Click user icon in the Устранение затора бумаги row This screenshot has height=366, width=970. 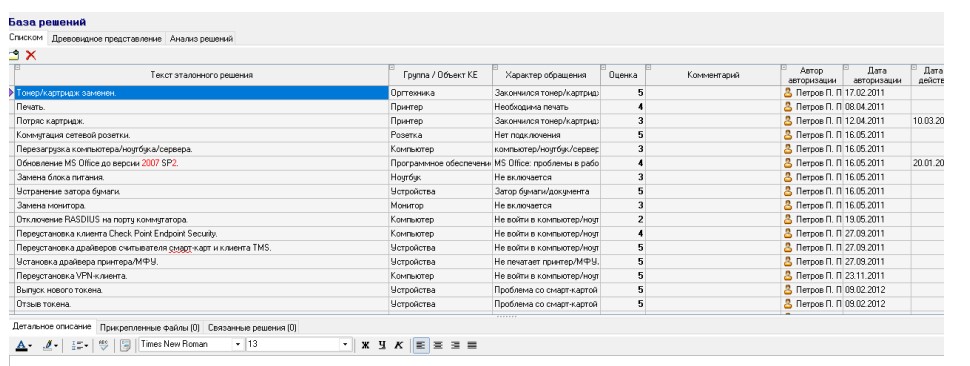click(788, 191)
